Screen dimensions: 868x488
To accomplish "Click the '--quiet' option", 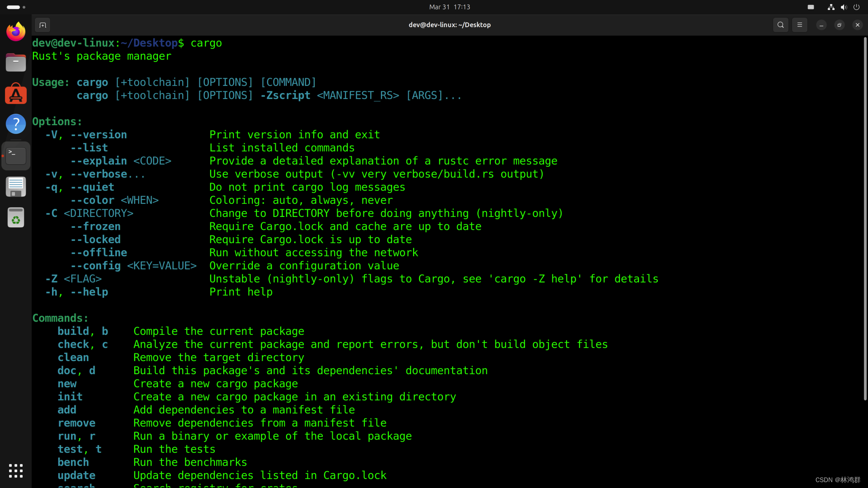I will [x=92, y=187].
